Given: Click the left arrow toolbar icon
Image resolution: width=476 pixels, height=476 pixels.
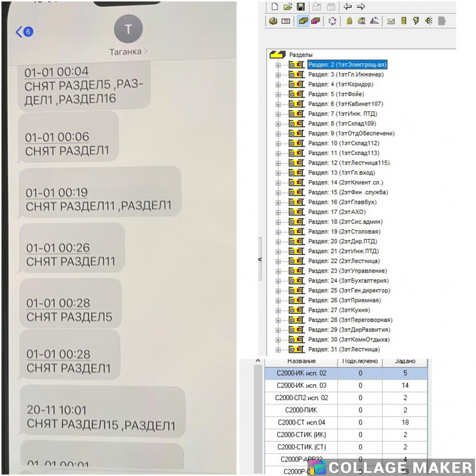Looking at the screenshot, I should pos(347,7).
